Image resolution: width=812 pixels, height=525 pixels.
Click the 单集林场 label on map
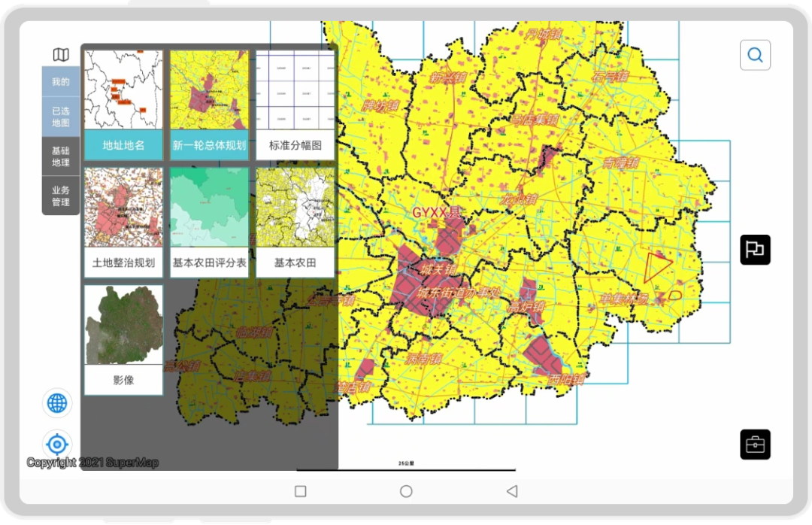tap(624, 299)
